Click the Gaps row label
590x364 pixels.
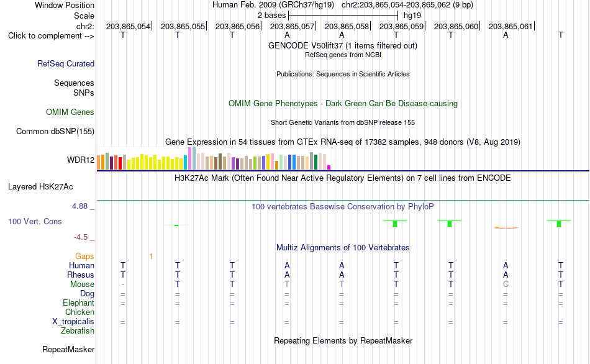click(x=84, y=257)
